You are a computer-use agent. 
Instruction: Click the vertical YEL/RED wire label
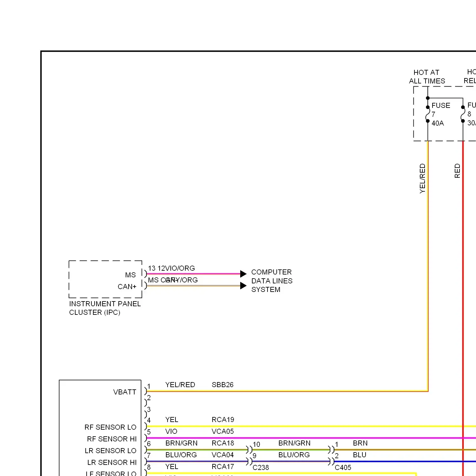pyautogui.click(x=422, y=178)
